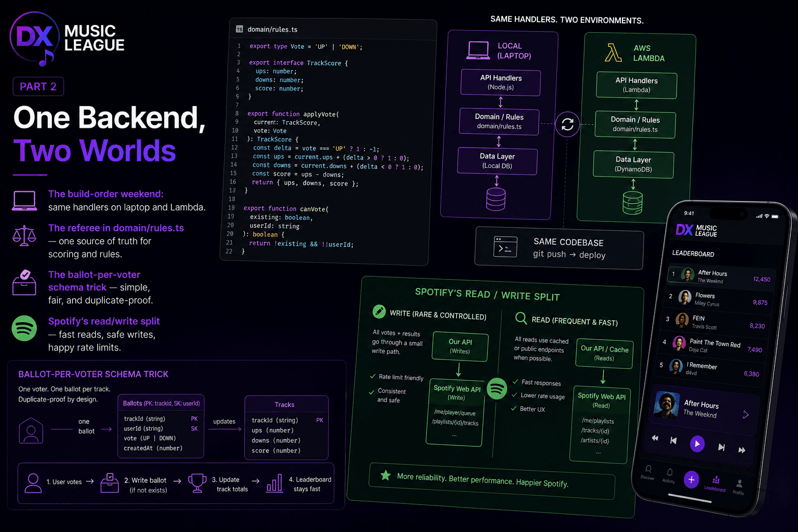The width and height of the screenshot is (798, 532).
Task: Click the Our API (Writes) box
Action: click(x=460, y=347)
